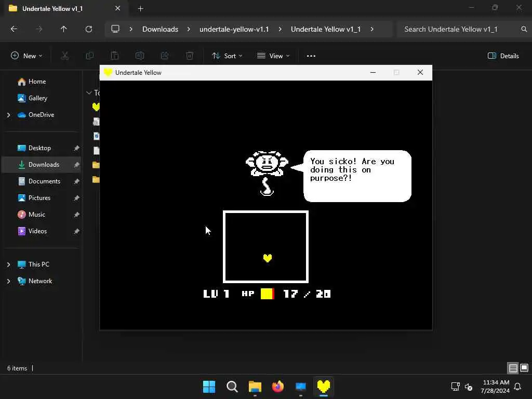
Task: Click Flowey's speech bubble text
Action: point(352,170)
